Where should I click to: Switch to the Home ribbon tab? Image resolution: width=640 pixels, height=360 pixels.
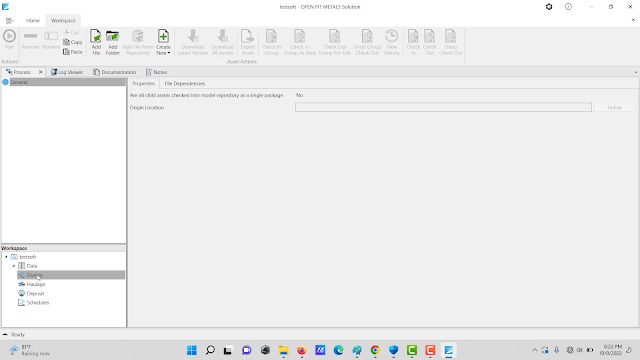click(x=33, y=20)
